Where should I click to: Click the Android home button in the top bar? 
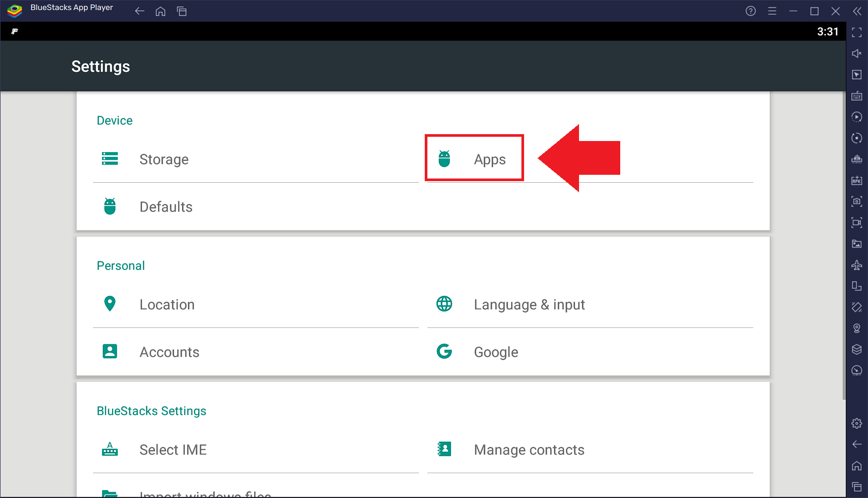160,11
